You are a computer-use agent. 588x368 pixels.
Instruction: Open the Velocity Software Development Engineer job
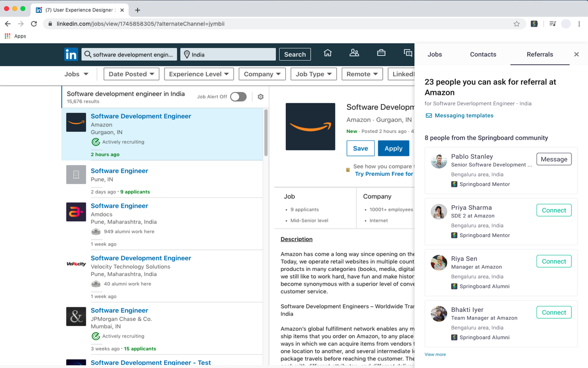coord(141,258)
